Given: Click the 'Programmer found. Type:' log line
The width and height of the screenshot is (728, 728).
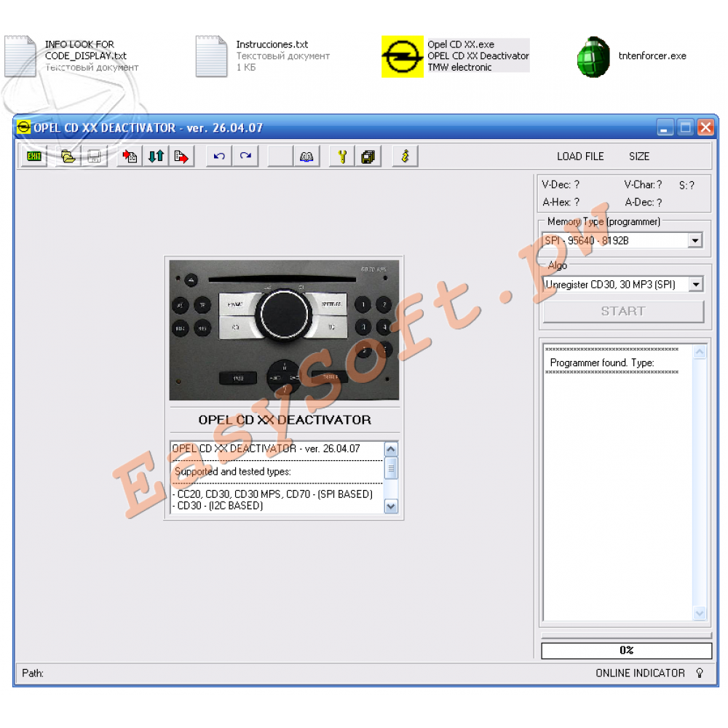Looking at the screenshot, I should click(x=602, y=363).
